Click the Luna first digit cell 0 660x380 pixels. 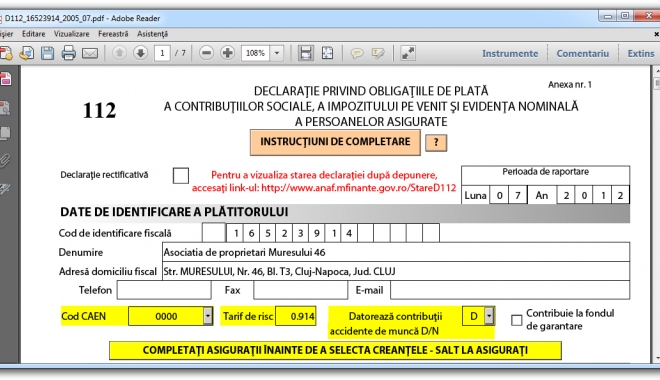coord(499,195)
